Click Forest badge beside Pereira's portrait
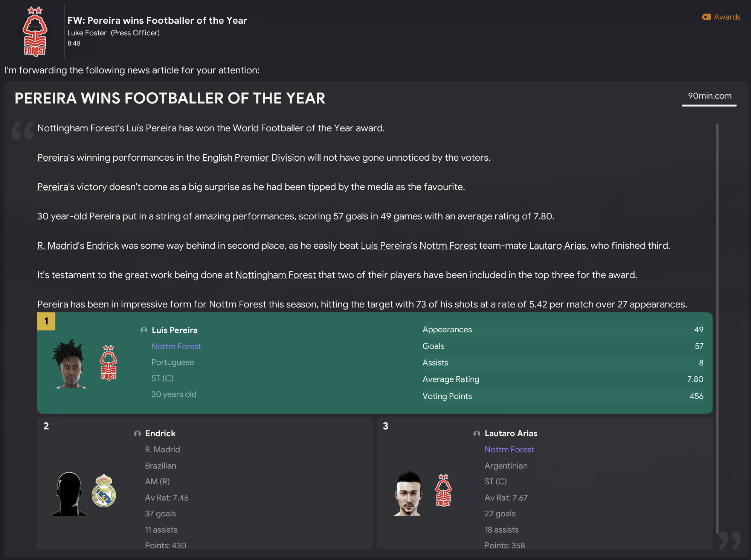751x560 pixels. point(108,363)
